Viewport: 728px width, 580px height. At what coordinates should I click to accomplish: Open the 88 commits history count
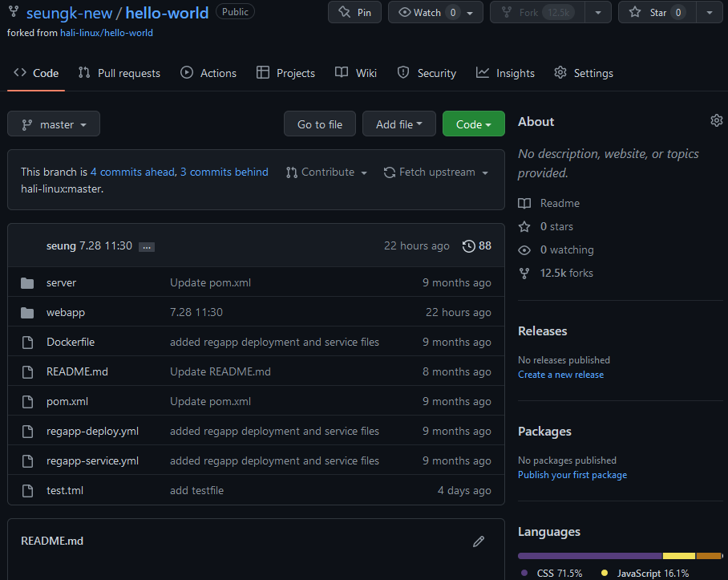pos(485,245)
